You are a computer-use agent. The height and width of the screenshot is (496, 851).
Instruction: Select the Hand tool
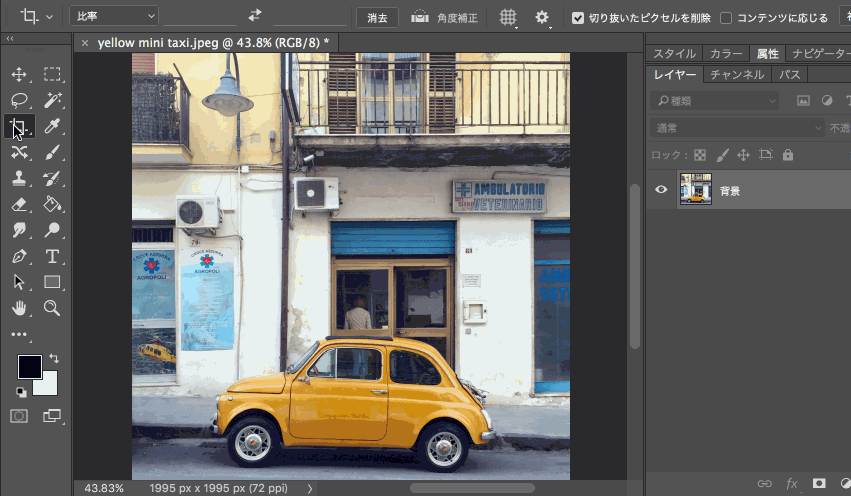(x=19, y=308)
